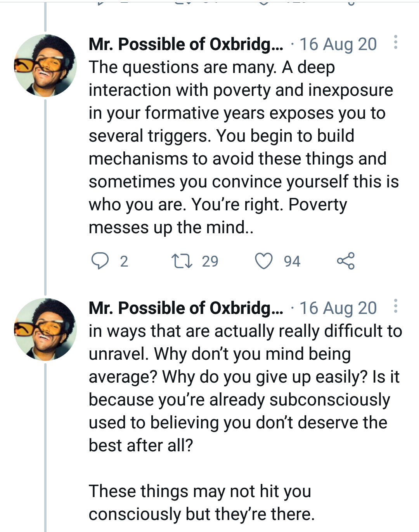This screenshot has height=532, width=419.
Task: Open Mr. Possible of Oxbridg... name on first tweet
Action: [185, 44]
